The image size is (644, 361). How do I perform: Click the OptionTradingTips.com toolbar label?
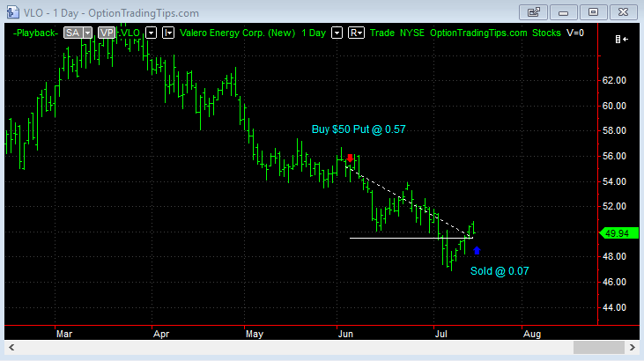click(x=478, y=33)
